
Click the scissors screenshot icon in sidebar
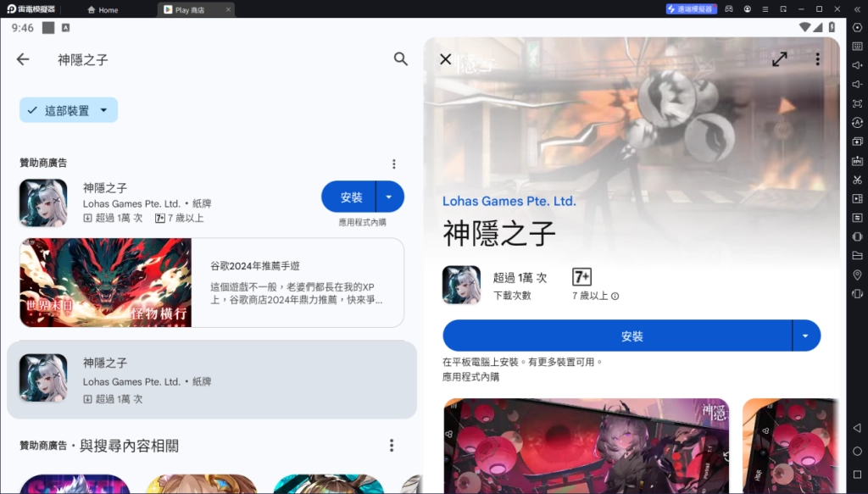click(x=857, y=180)
